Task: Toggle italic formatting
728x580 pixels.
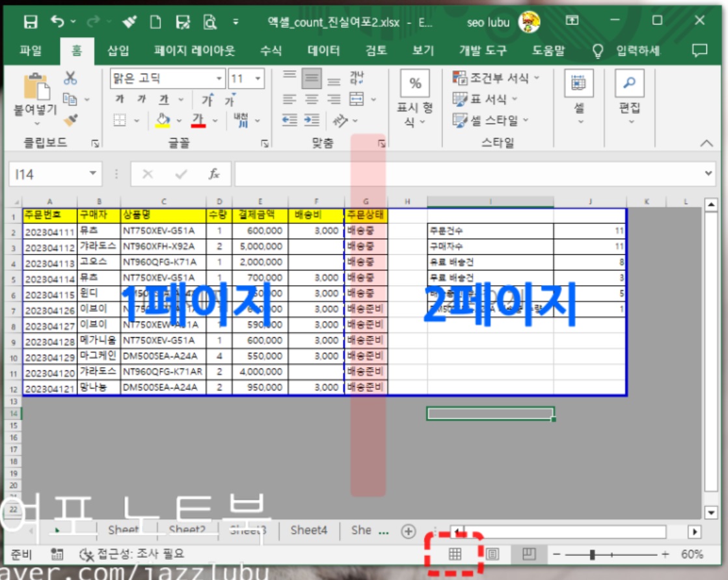Action: tap(142, 99)
